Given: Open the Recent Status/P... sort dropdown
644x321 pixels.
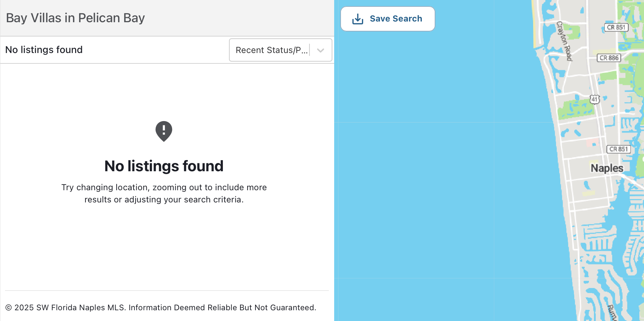Looking at the screenshot, I should click(271, 50).
